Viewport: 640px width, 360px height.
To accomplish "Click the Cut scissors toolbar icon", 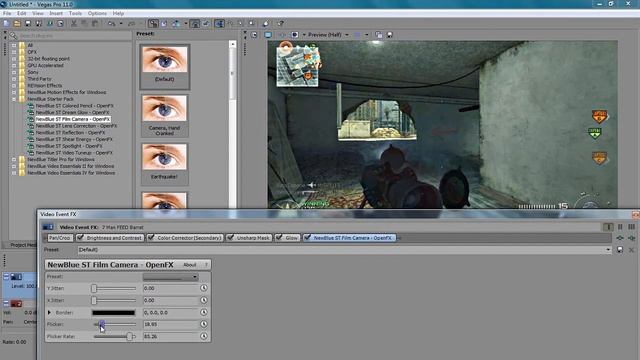I will click(74, 24).
